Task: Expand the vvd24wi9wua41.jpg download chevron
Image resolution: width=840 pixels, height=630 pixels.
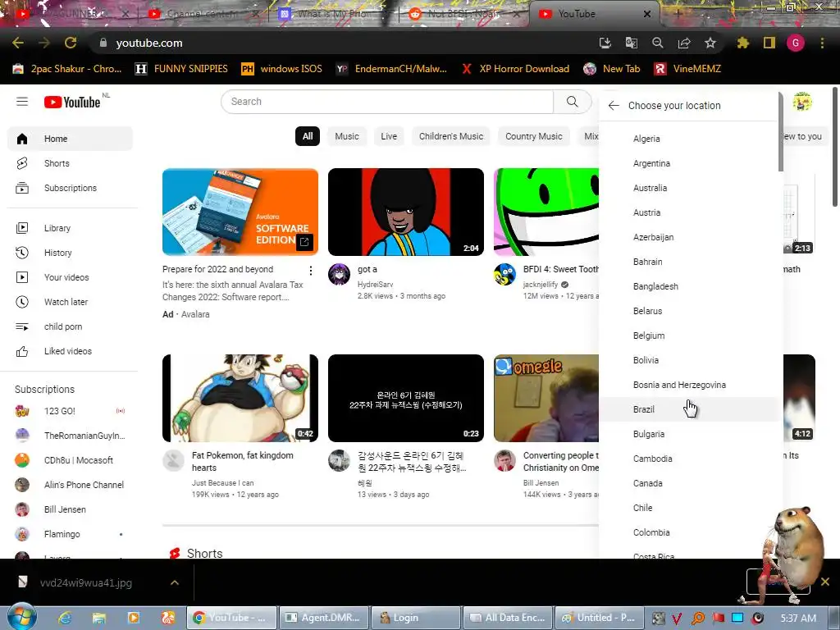Action: click(x=175, y=582)
